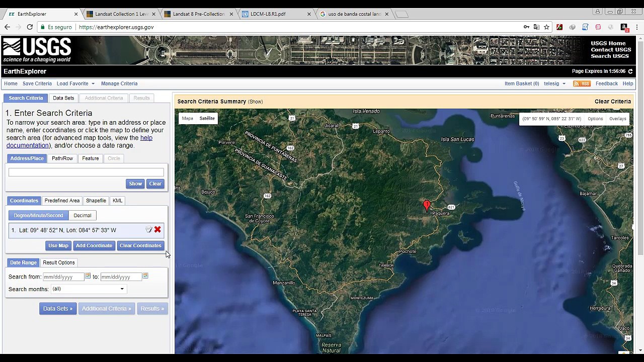Open the Search from calendar picker

click(88, 276)
